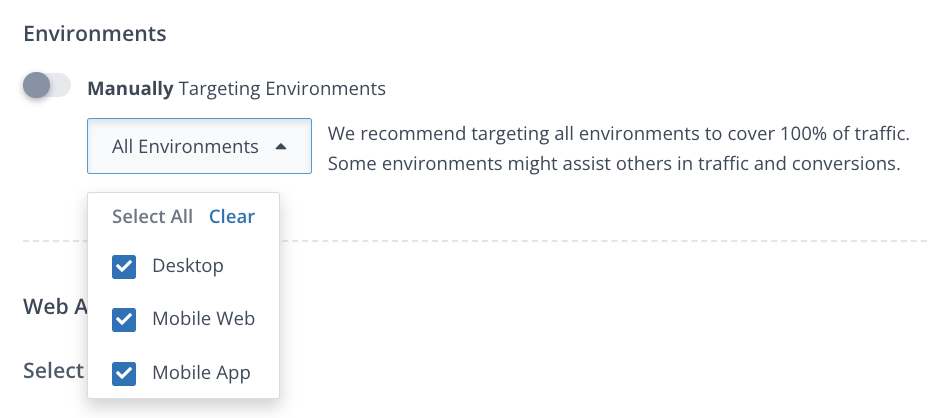Viewport: 930px width, 418px height.
Task: Select the Mobile Web option label
Action: (x=203, y=319)
